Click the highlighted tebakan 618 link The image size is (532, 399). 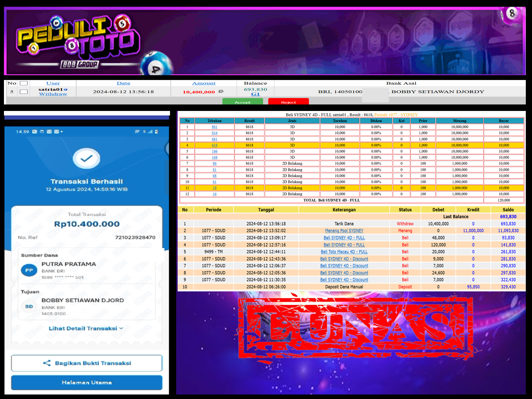pos(214,145)
